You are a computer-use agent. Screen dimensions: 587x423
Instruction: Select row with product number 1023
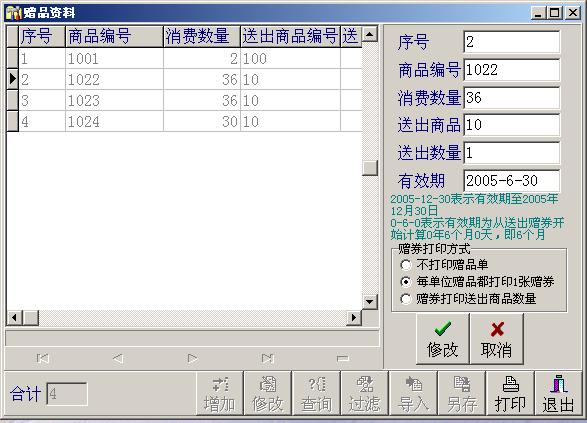(184, 100)
